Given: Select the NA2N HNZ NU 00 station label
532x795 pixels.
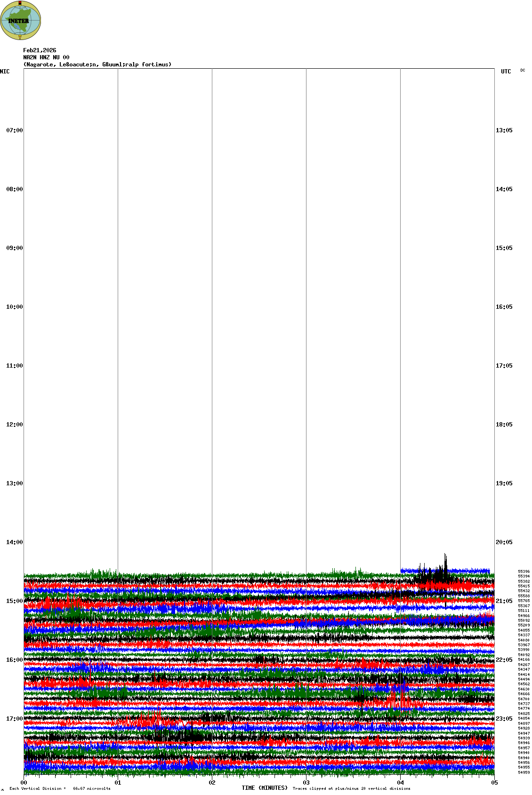Looking at the screenshot, I should 46,57.
